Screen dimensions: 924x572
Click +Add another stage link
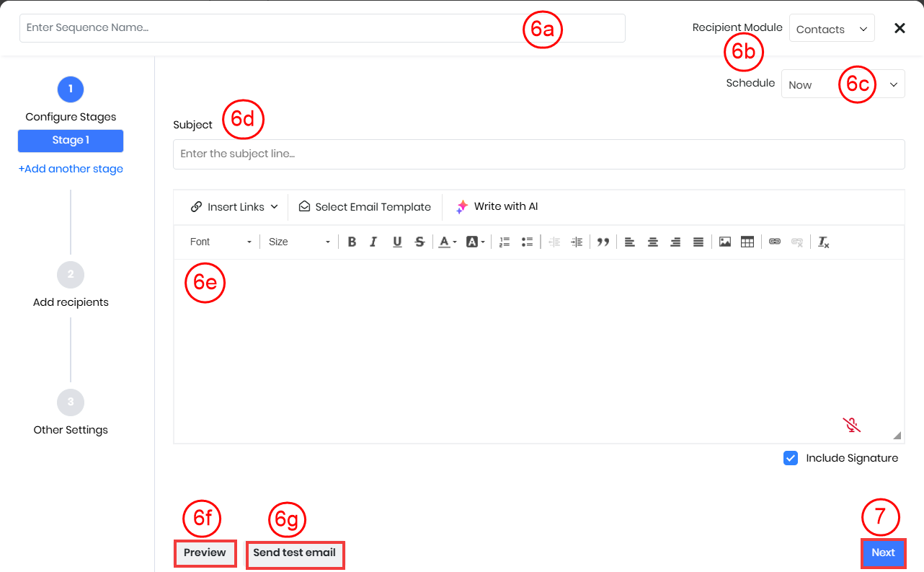pyautogui.click(x=71, y=169)
